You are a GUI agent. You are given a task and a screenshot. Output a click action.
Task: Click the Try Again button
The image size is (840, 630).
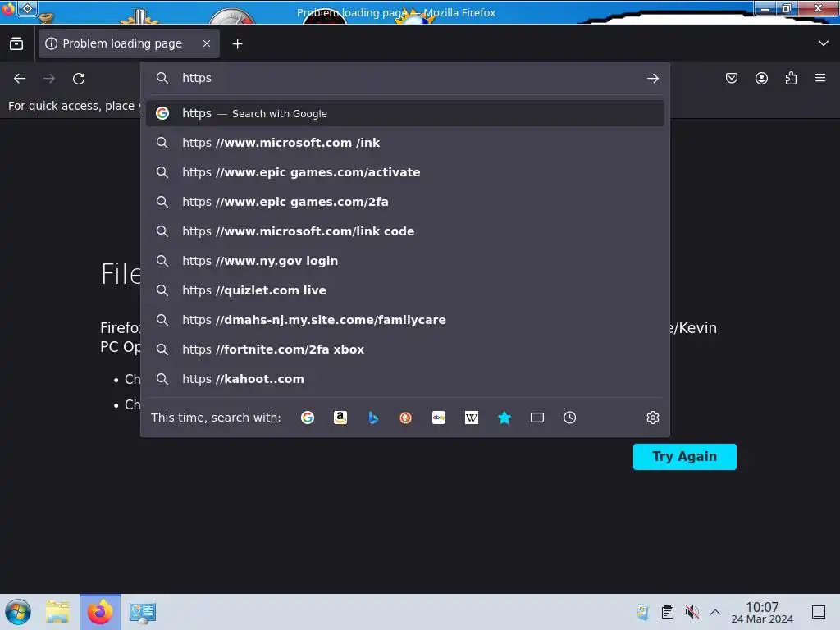pyautogui.click(x=685, y=457)
